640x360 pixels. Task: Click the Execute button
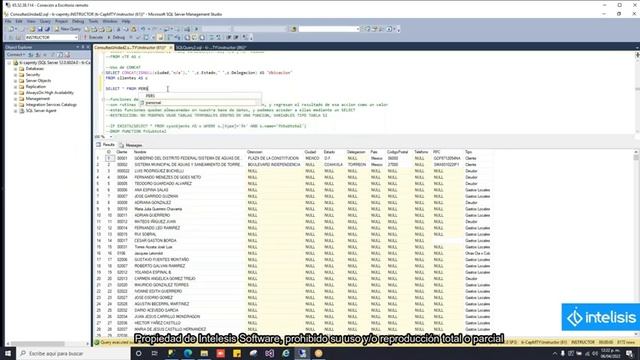coord(93,38)
